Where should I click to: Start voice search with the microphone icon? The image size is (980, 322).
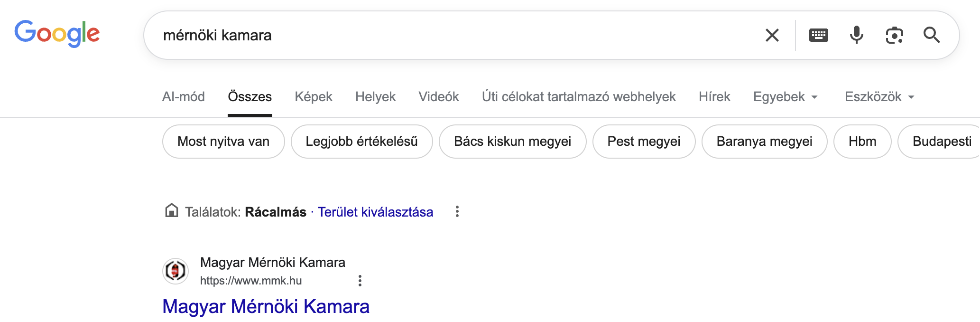pos(856,35)
